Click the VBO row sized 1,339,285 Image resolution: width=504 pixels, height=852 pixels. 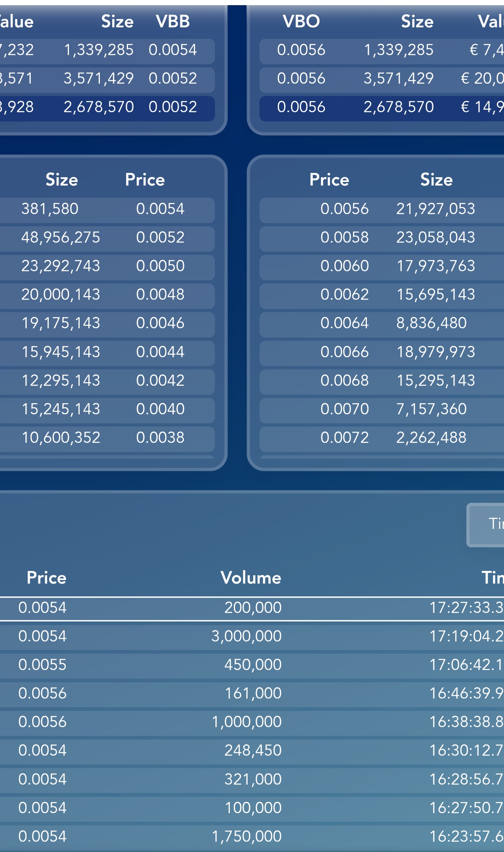click(382, 50)
